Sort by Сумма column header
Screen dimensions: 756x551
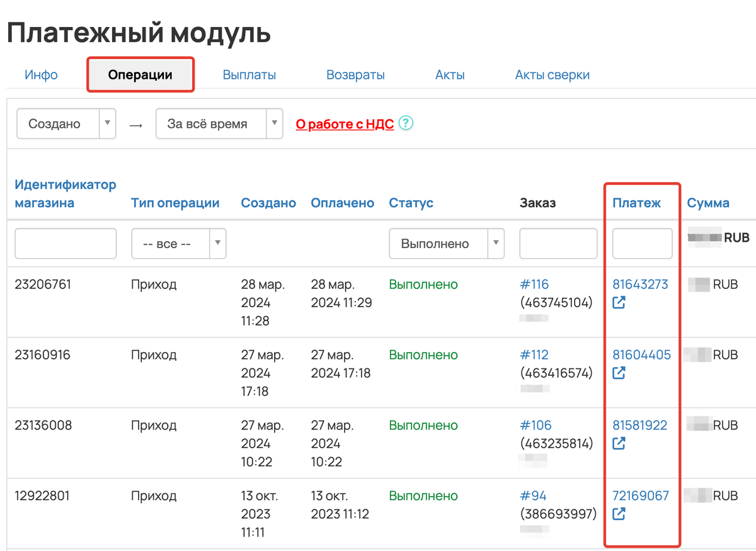[x=708, y=203]
